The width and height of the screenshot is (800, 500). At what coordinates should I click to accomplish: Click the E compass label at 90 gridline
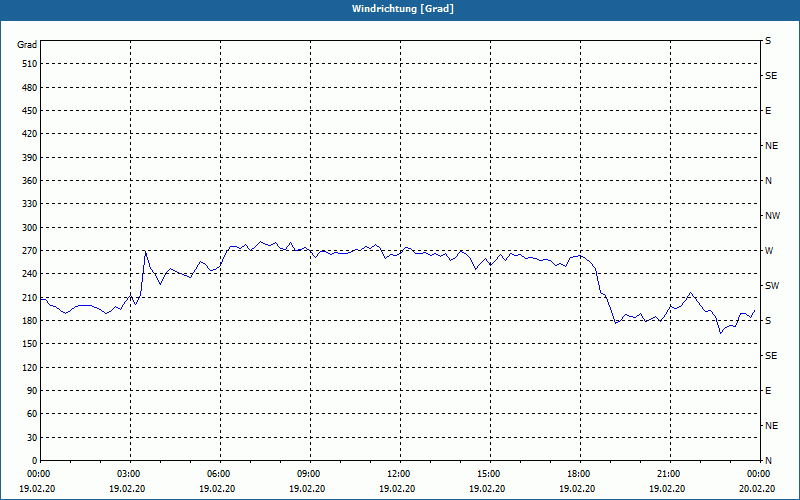tap(768, 391)
